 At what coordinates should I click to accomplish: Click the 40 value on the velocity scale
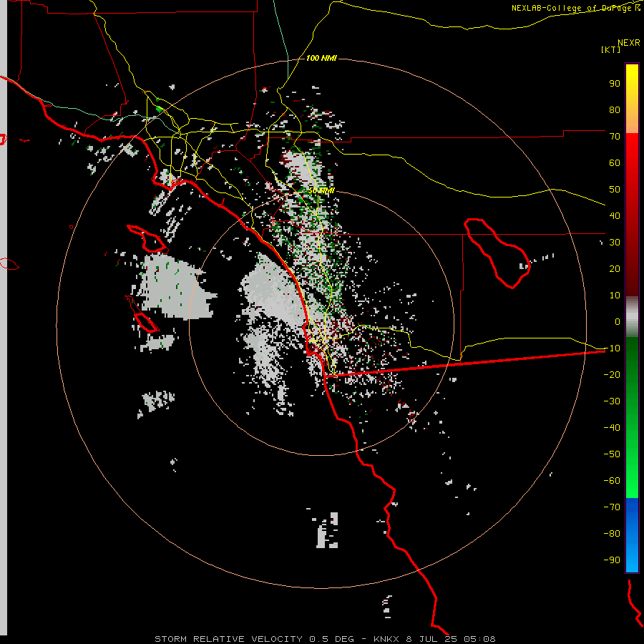615,215
